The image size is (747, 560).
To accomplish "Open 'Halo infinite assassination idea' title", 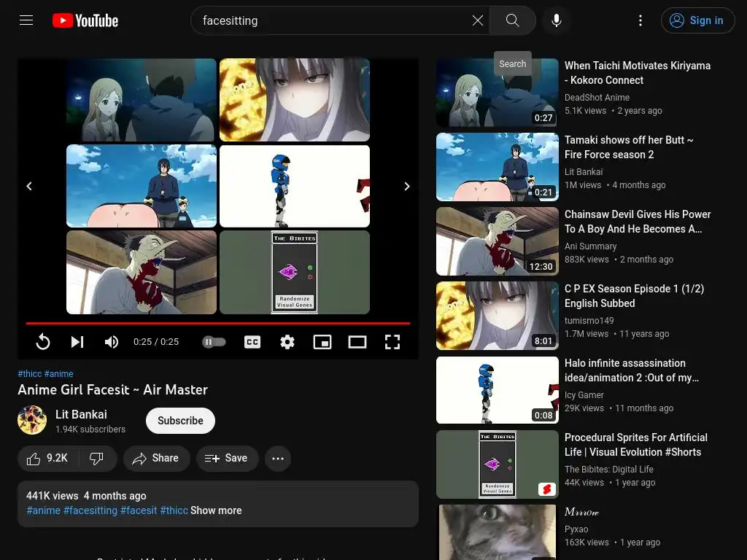I will click(x=632, y=370).
